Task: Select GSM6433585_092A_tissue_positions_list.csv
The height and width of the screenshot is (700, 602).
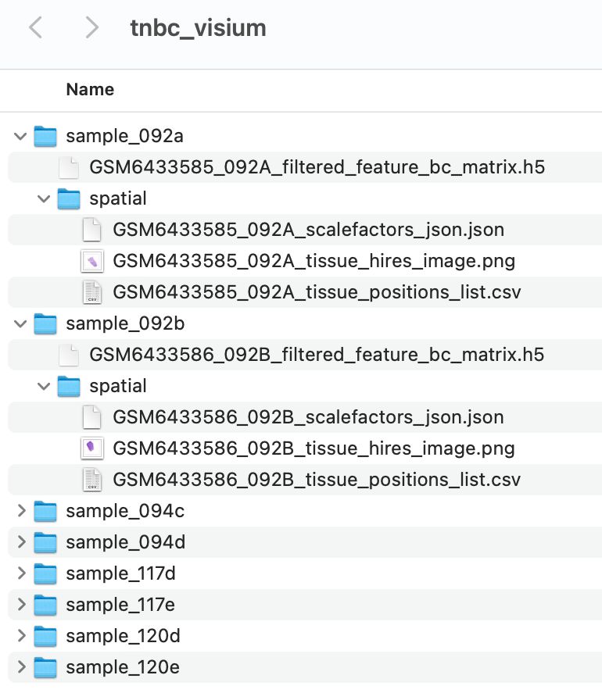Action: (317, 292)
